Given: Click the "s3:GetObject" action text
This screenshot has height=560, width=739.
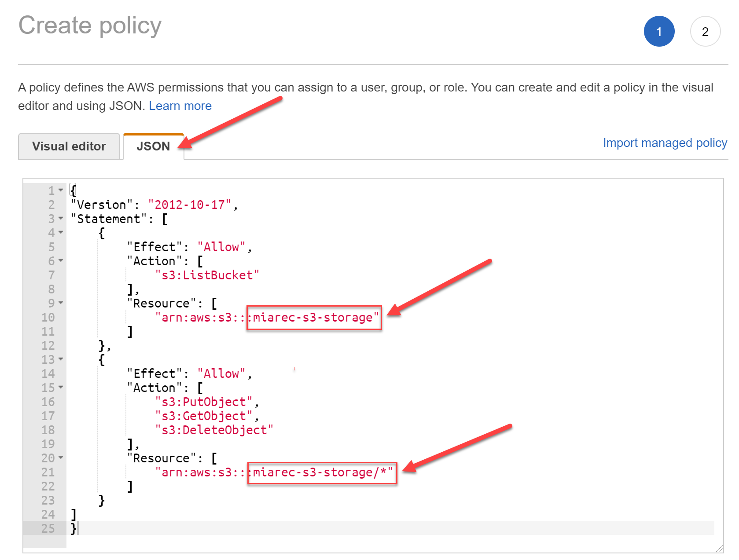Looking at the screenshot, I should (x=203, y=416).
